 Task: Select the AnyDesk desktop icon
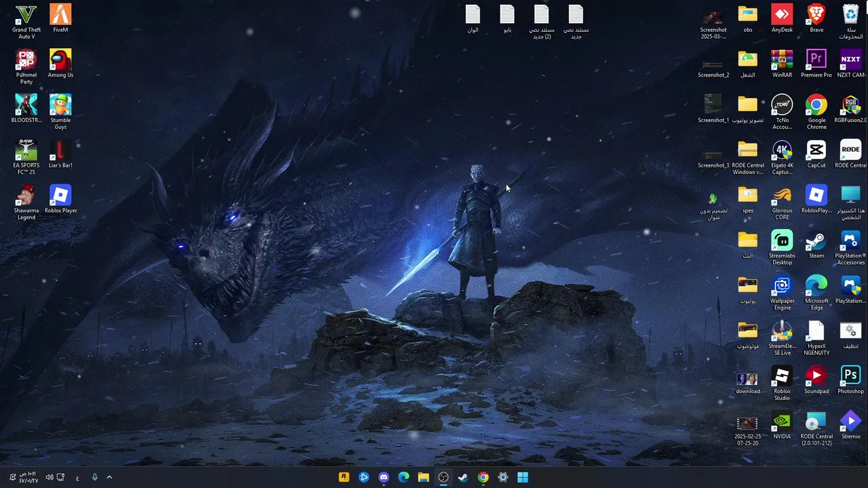(x=782, y=18)
